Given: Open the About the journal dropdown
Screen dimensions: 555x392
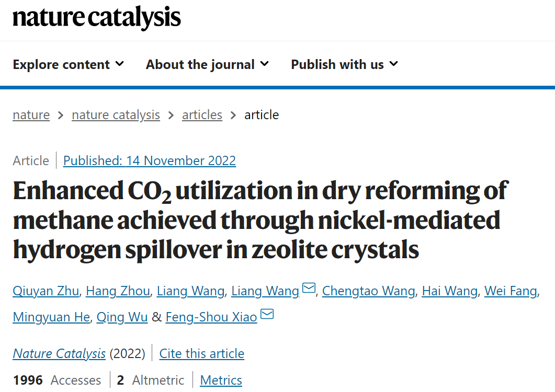Looking at the screenshot, I should pyautogui.click(x=207, y=64).
